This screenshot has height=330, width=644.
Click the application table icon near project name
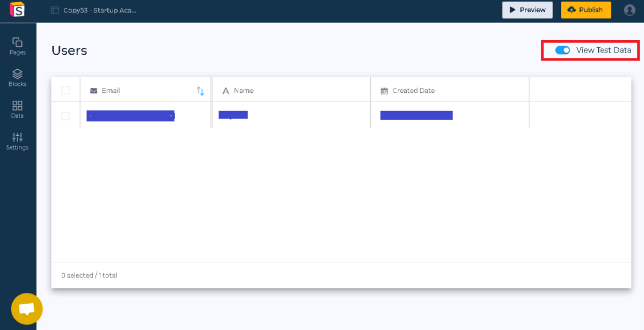55,10
